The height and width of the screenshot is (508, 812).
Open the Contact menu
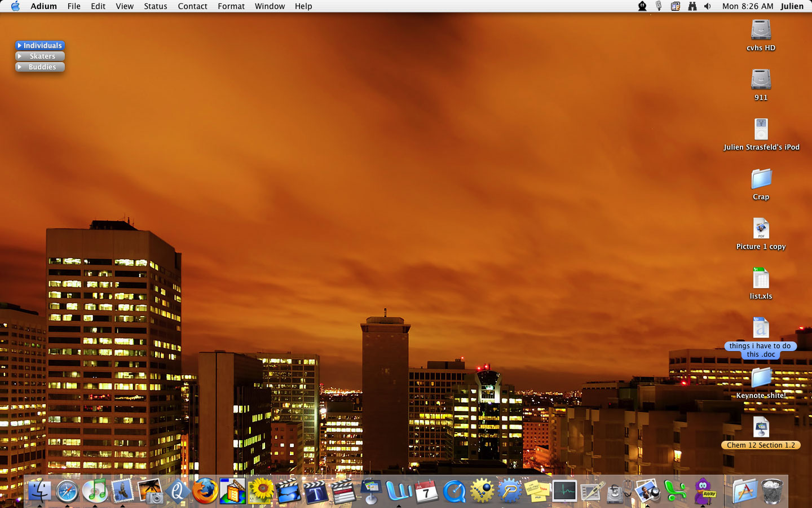[193, 6]
